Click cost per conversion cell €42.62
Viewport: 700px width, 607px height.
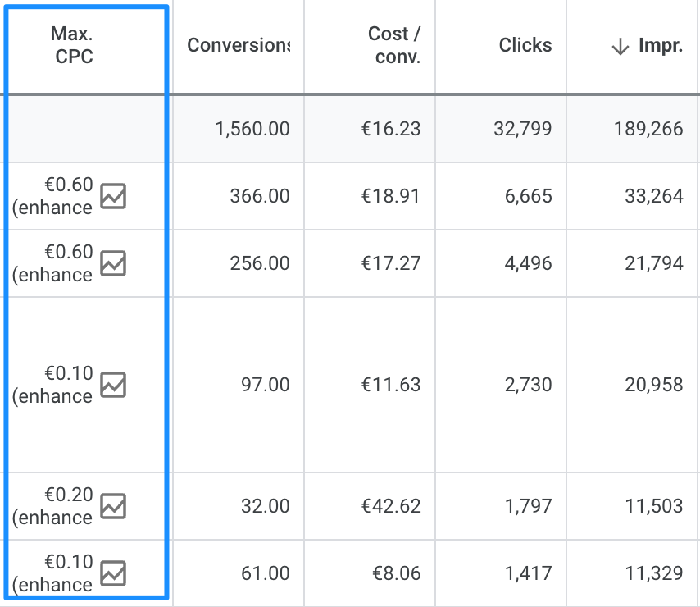(x=391, y=506)
